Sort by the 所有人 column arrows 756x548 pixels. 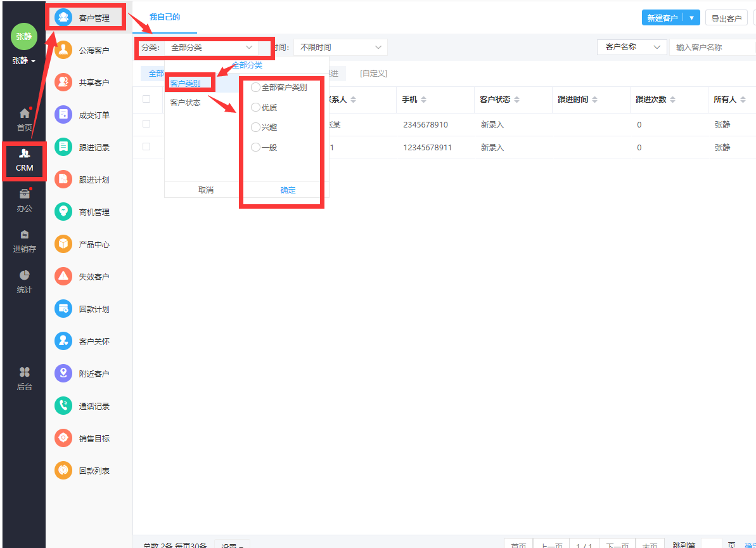(743, 100)
